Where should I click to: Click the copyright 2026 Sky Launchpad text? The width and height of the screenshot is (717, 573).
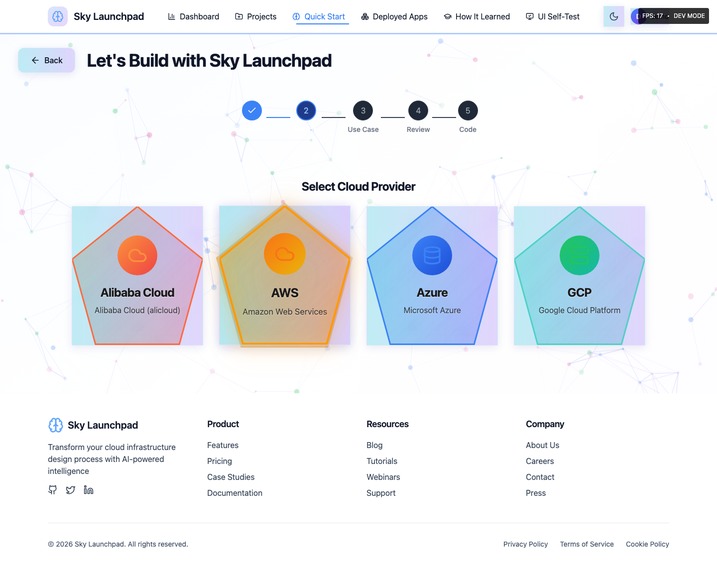(x=118, y=544)
